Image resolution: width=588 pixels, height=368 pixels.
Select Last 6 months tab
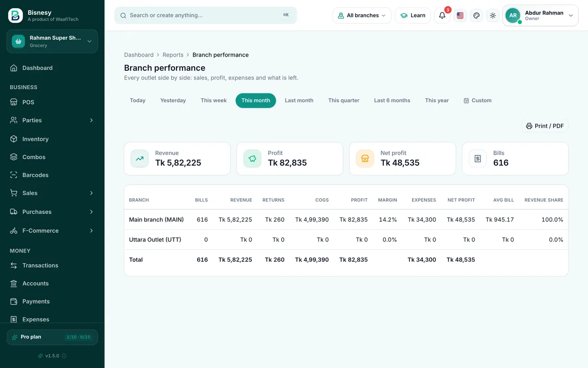coord(392,100)
